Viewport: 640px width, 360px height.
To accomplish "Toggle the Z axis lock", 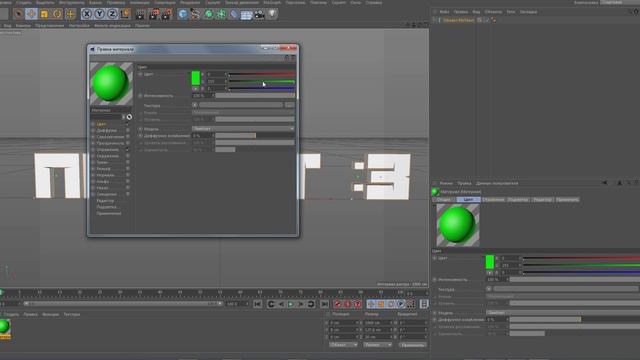I will pos(112,14).
